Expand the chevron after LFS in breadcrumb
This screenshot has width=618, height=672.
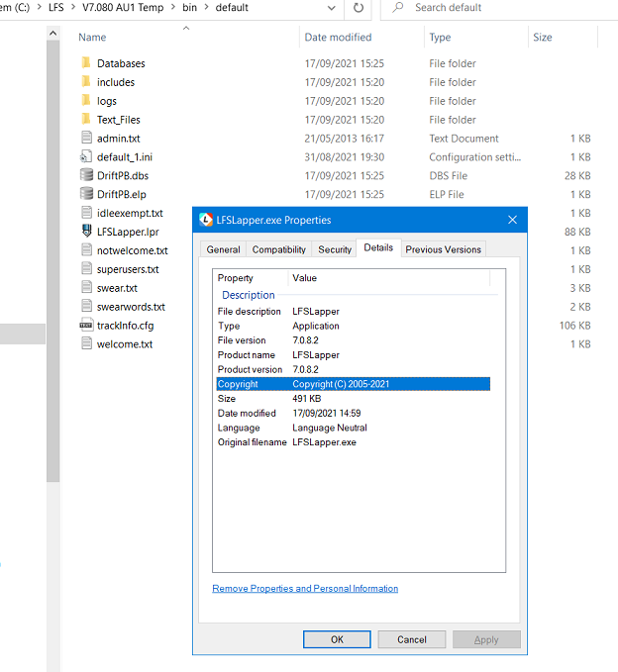[x=72, y=7]
